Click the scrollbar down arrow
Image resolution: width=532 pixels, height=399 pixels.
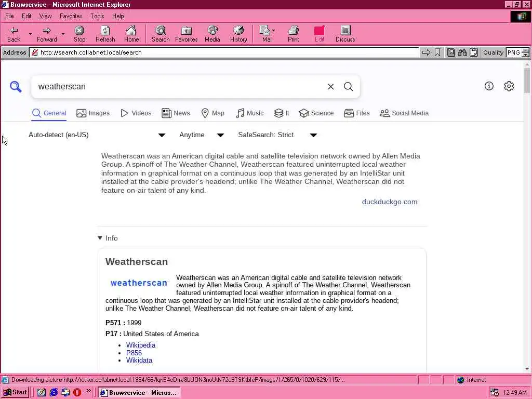527,369
